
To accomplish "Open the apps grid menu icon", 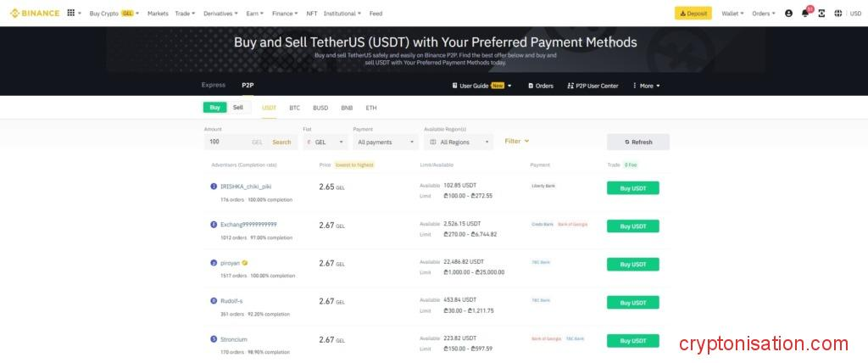I will (70, 14).
